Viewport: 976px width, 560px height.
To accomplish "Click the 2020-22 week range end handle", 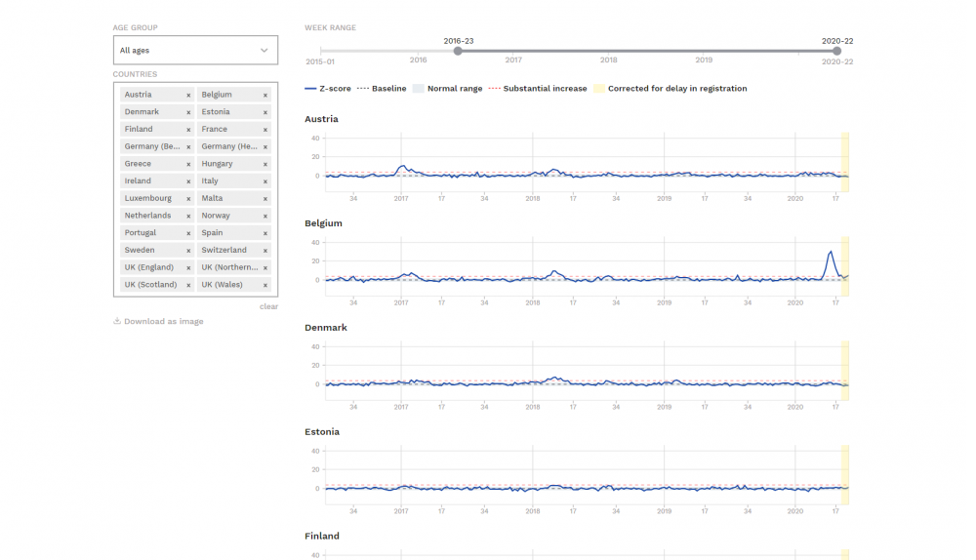I will [836, 51].
